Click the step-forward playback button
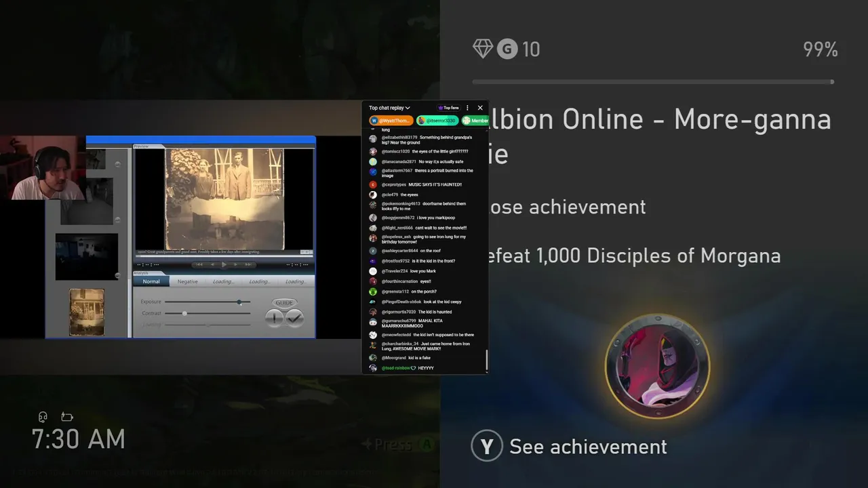The width and height of the screenshot is (868, 488). 236,264
